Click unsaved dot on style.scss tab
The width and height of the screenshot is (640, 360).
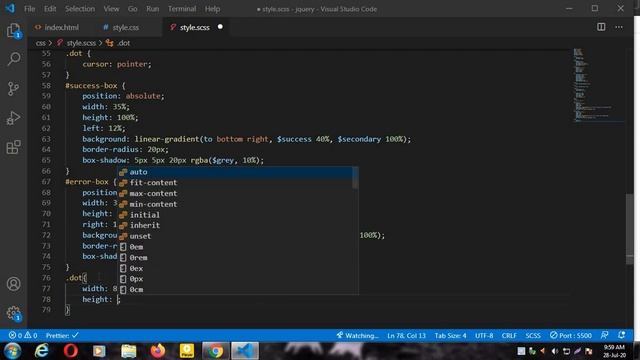[x=220, y=27]
